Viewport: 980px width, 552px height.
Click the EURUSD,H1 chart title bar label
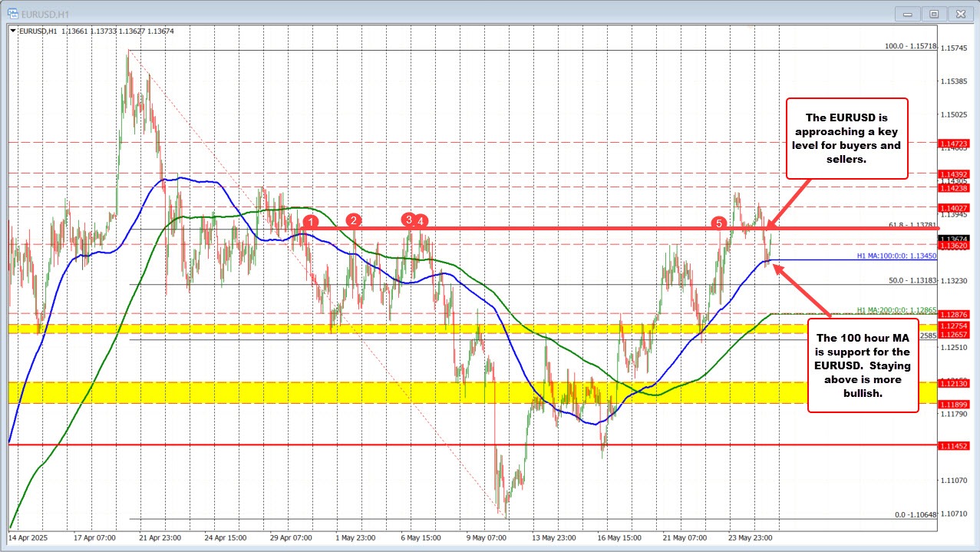43,13
